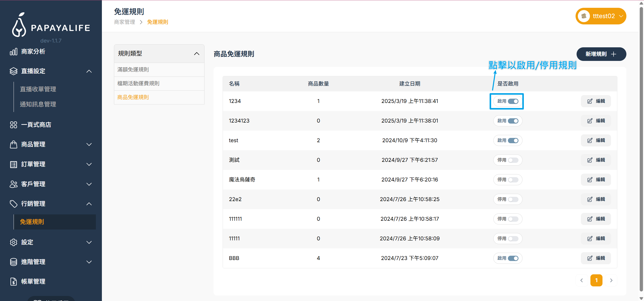The width and height of the screenshot is (644, 301).
Task: Click the edit pencil icon on the test row
Action: (590, 140)
